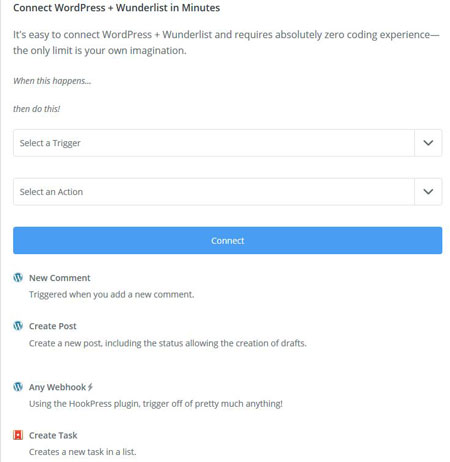Click the blue Connect button
450x462 pixels.
[228, 240]
